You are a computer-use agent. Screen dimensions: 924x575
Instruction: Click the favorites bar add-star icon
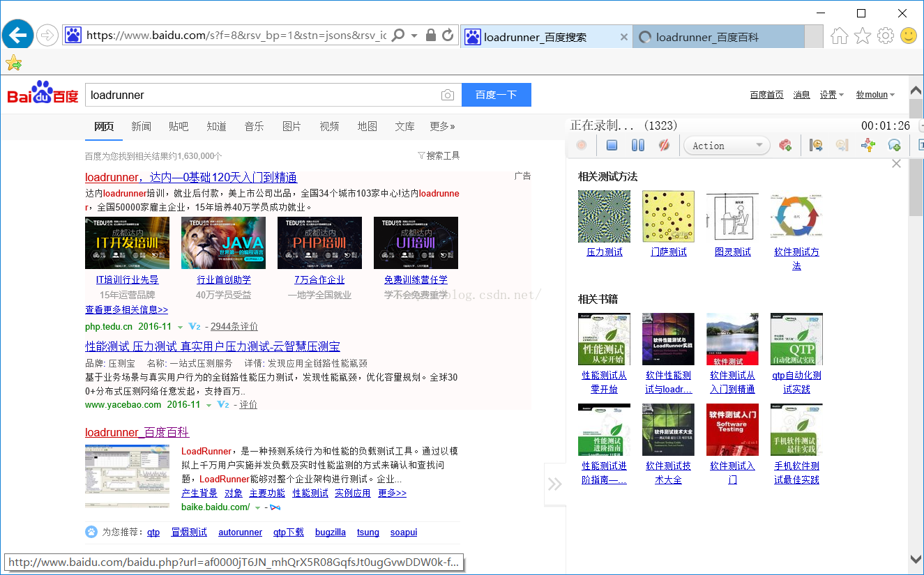(13, 63)
